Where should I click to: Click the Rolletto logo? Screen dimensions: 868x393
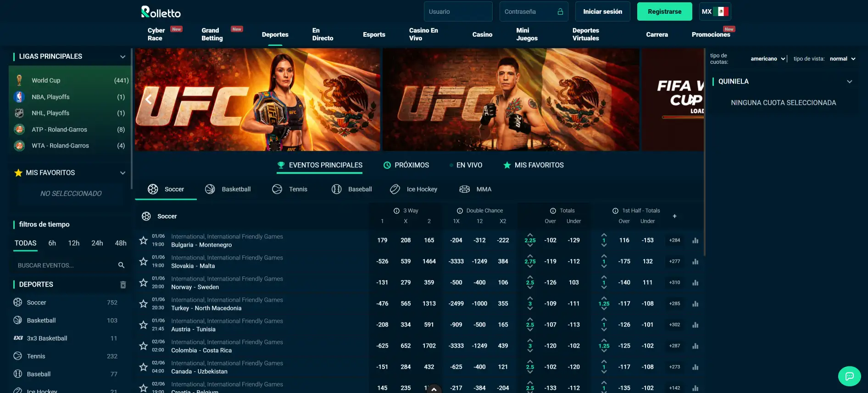[x=161, y=12]
